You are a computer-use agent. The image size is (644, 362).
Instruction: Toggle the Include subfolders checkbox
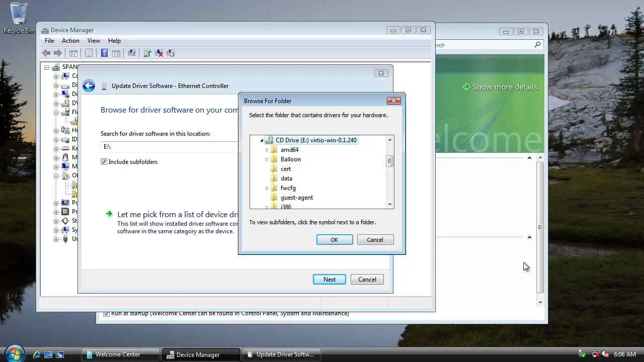tap(104, 162)
